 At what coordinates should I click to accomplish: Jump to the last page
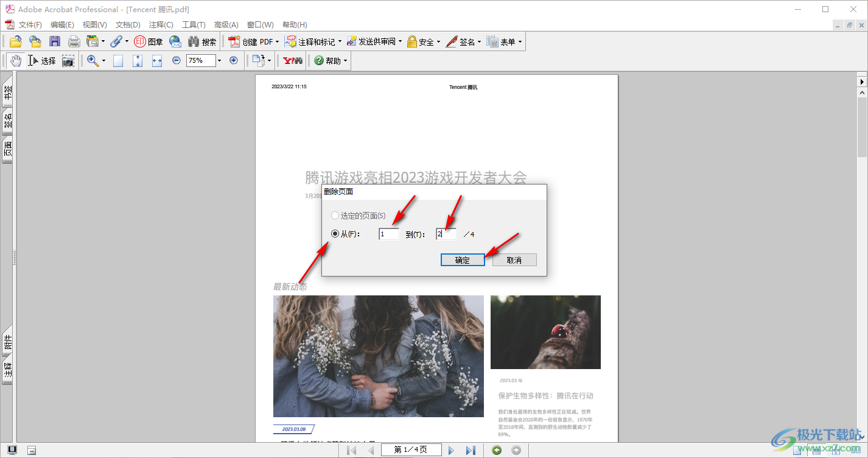click(471, 450)
